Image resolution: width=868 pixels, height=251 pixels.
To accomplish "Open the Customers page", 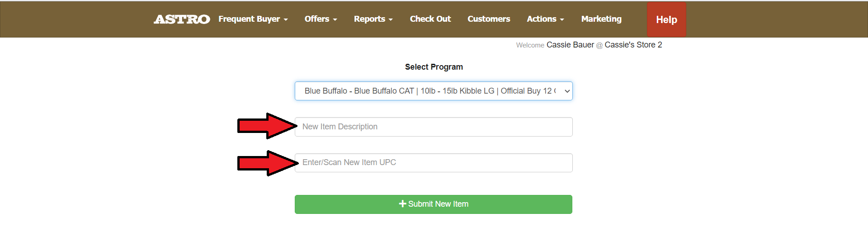I will [x=489, y=19].
